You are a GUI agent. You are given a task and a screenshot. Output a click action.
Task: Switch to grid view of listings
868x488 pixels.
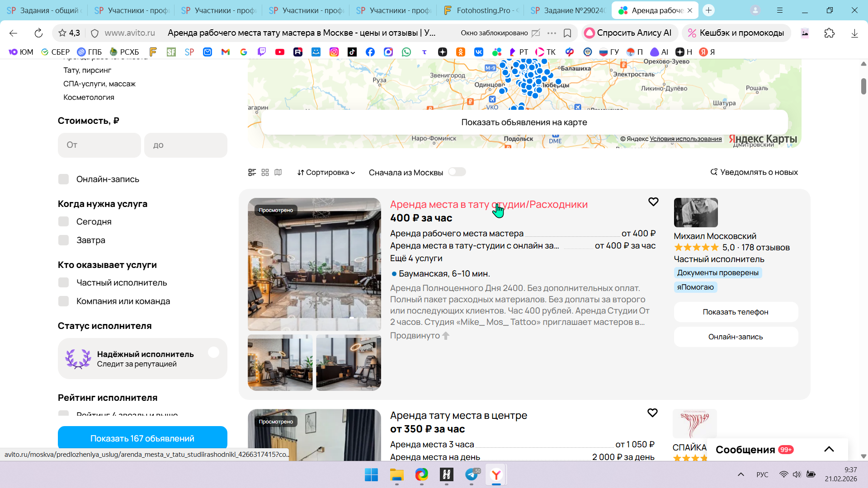pos(265,172)
